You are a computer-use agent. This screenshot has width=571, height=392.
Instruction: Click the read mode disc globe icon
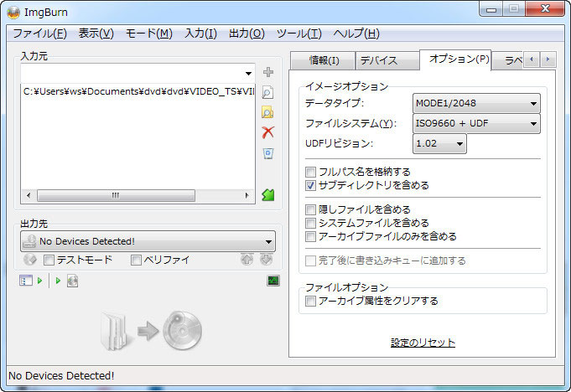[72, 281]
